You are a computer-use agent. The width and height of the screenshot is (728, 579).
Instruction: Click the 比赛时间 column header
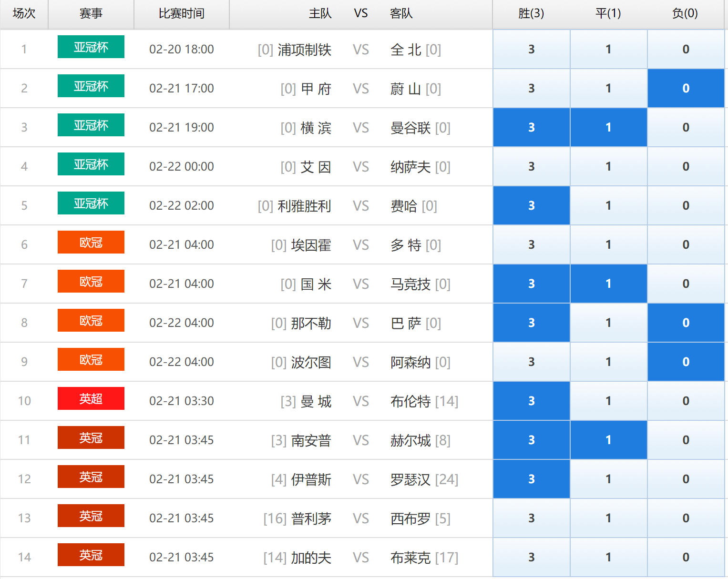tap(182, 13)
